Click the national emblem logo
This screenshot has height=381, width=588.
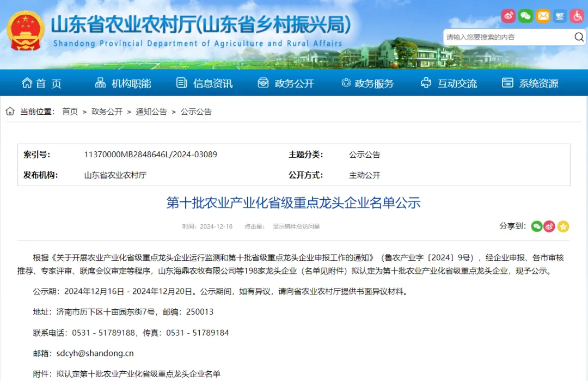click(x=26, y=30)
